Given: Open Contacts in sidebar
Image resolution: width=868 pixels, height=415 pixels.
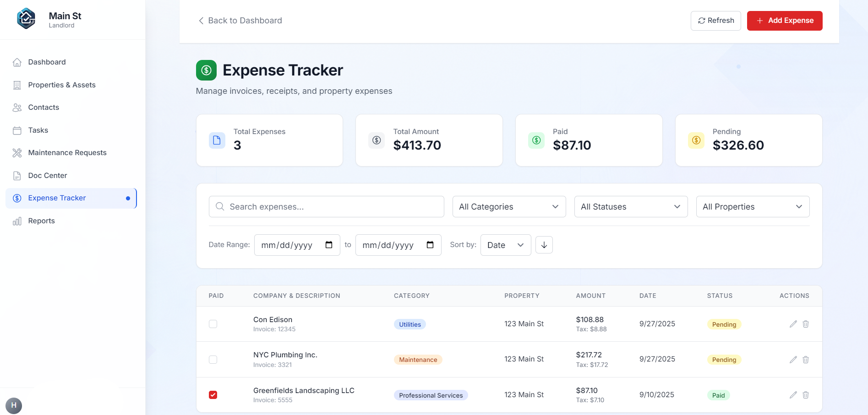Looking at the screenshot, I should (71, 108).
